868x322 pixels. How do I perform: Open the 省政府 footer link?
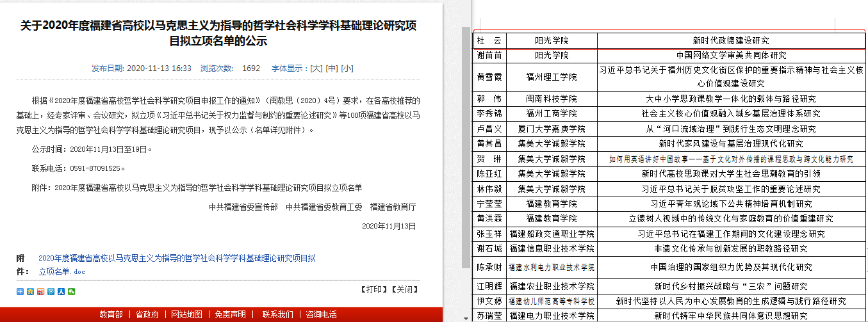coord(147,314)
